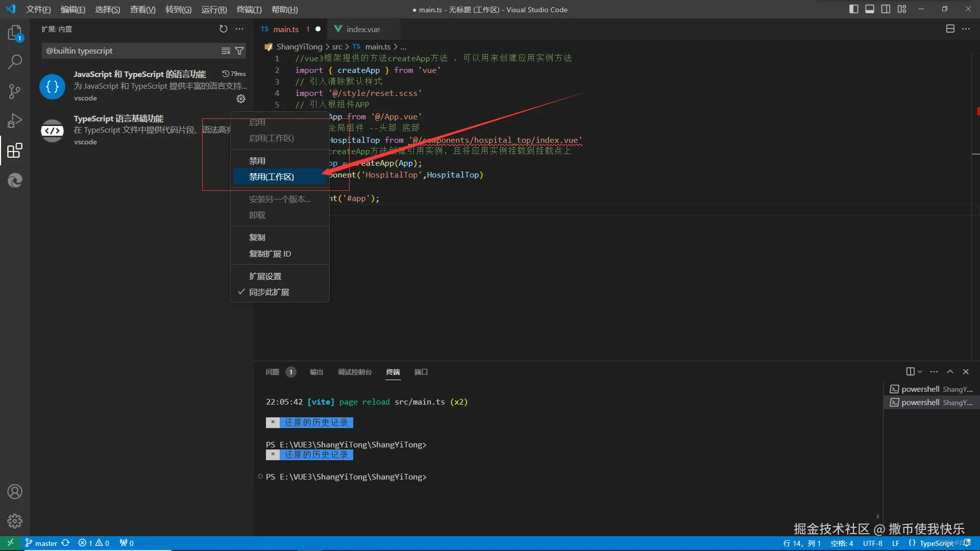Click the editor vertical scrollbar
Viewport: 980px width, 551px height.
tap(975, 204)
